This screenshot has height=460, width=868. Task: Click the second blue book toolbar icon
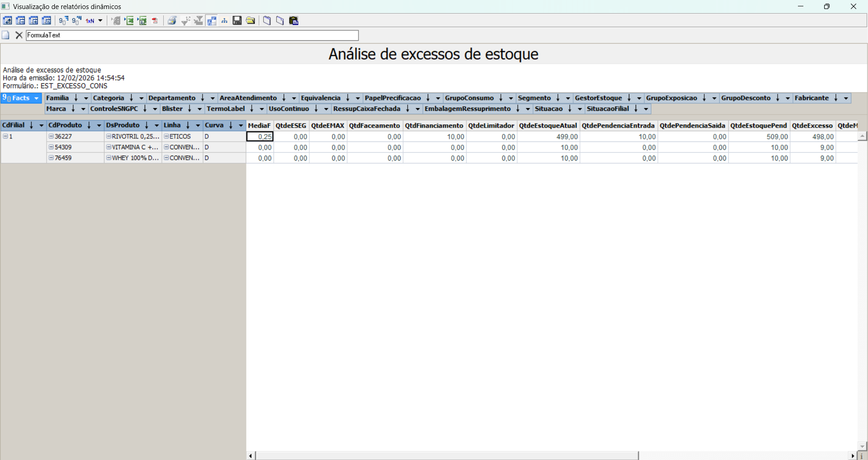(x=280, y=20)
